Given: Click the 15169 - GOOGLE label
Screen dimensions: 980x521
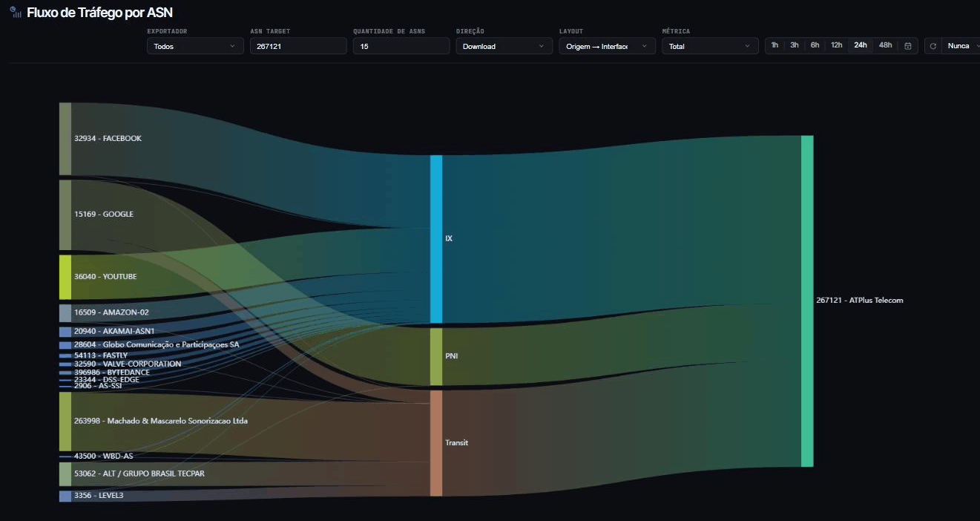Looking at the screenshot, I should click(x=104, y=214).
